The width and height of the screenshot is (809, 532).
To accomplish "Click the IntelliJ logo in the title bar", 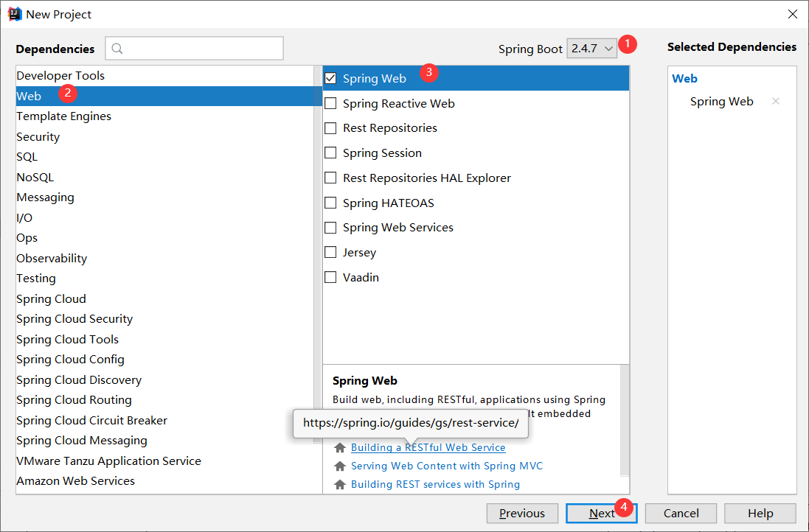I will tap(14, 14).
